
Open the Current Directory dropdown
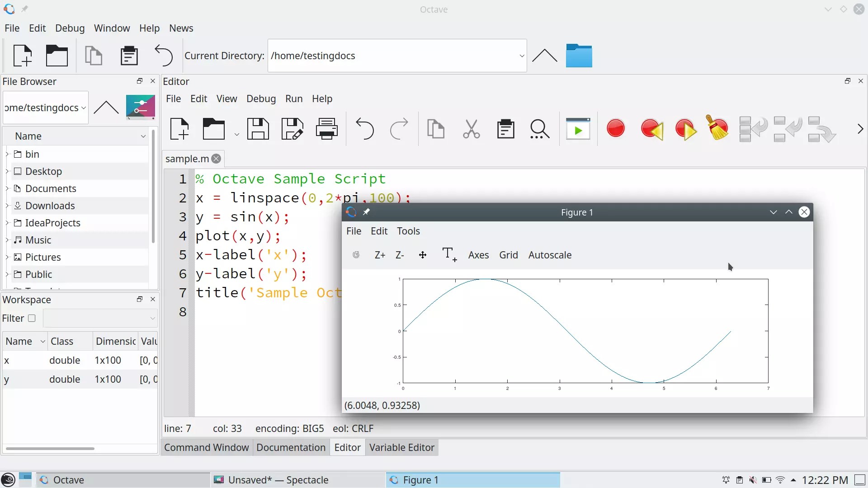click(522, 56)
